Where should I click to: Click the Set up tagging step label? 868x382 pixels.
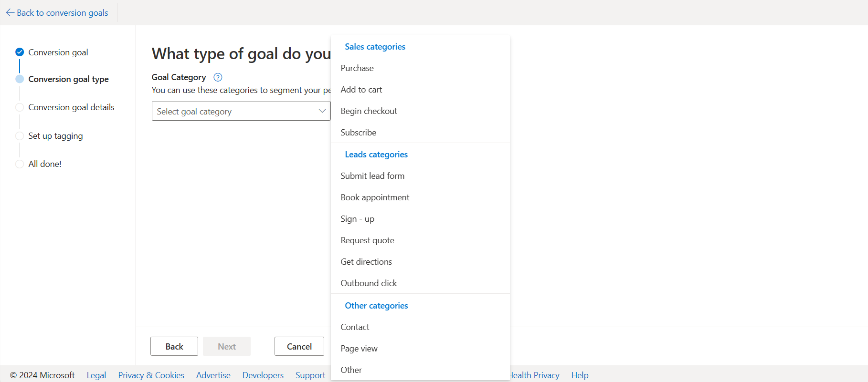tap(56, 136)
